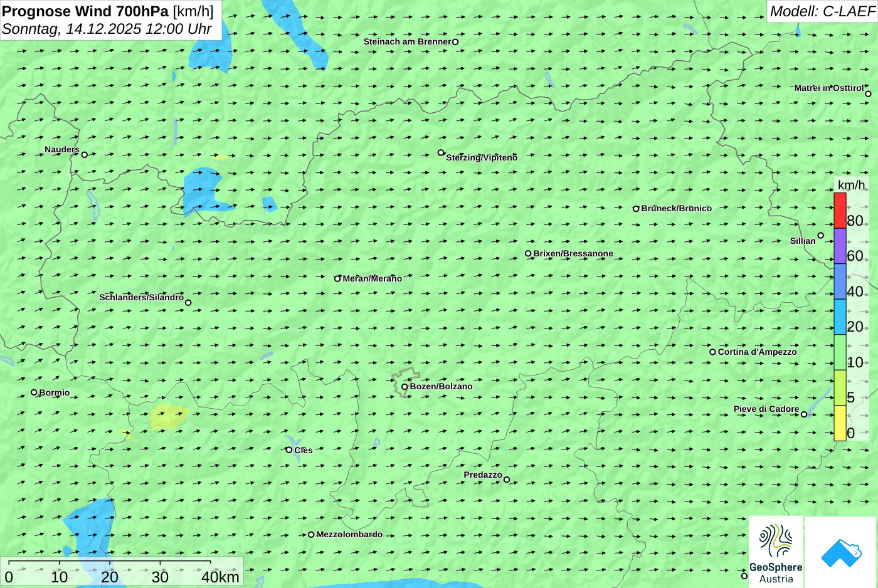Select the Mezzolombardo marker circle
878x588 pixels.
pos(311,535)
